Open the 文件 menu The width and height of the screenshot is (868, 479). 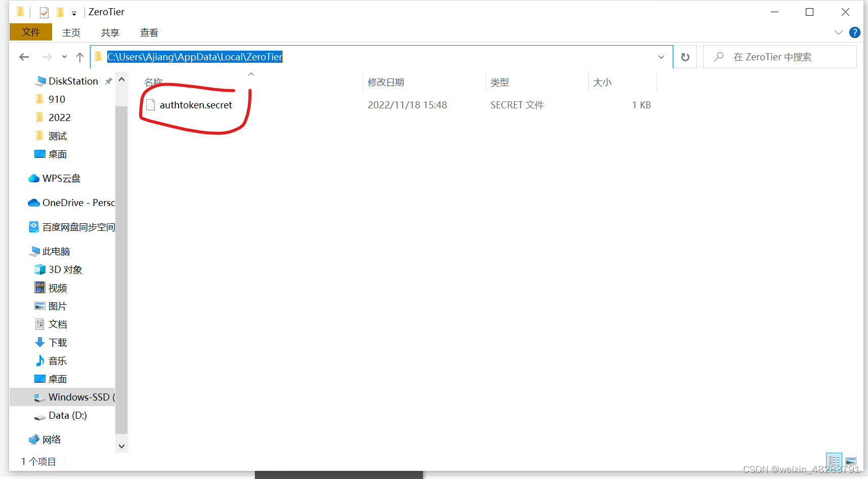click(31, 32)
